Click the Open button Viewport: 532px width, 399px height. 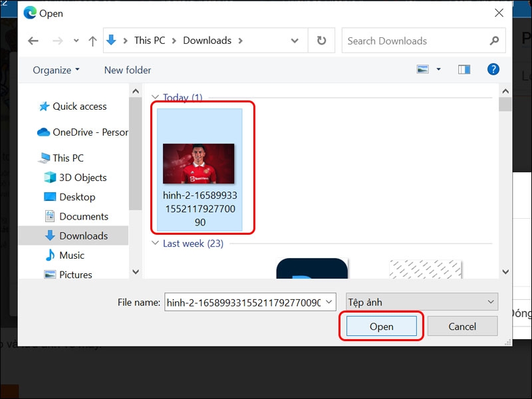[x=381, y=326]
